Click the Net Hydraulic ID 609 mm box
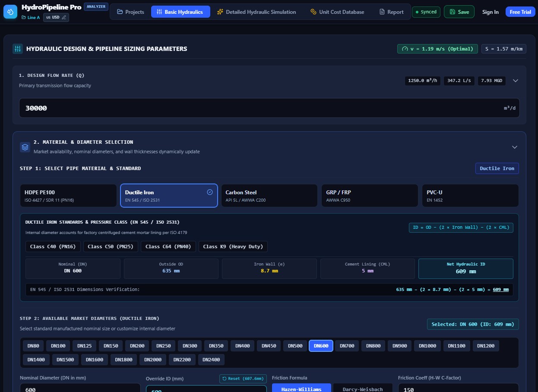Image resolution: width=538 pixels, height=392 pixels. click(465, 269)
